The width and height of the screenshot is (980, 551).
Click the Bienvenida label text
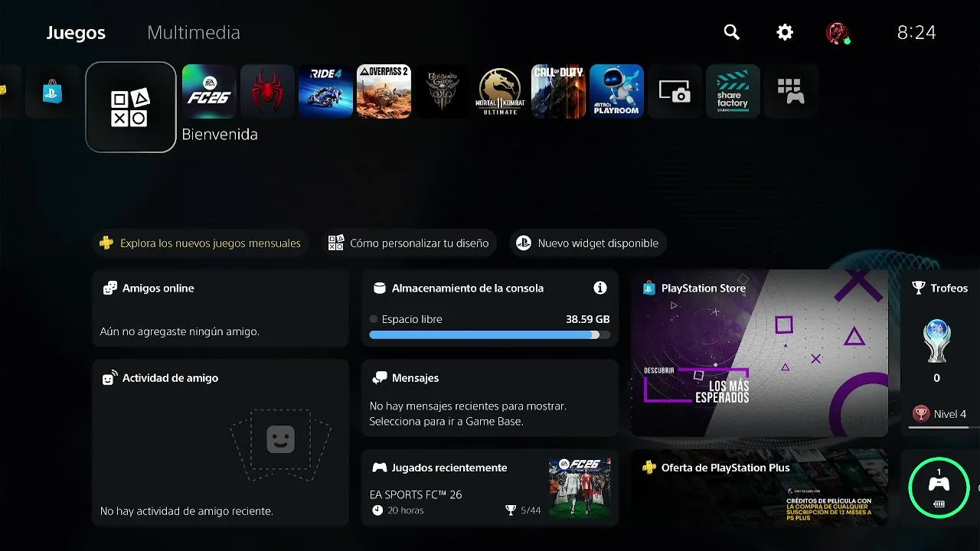(x=220, y=134)
